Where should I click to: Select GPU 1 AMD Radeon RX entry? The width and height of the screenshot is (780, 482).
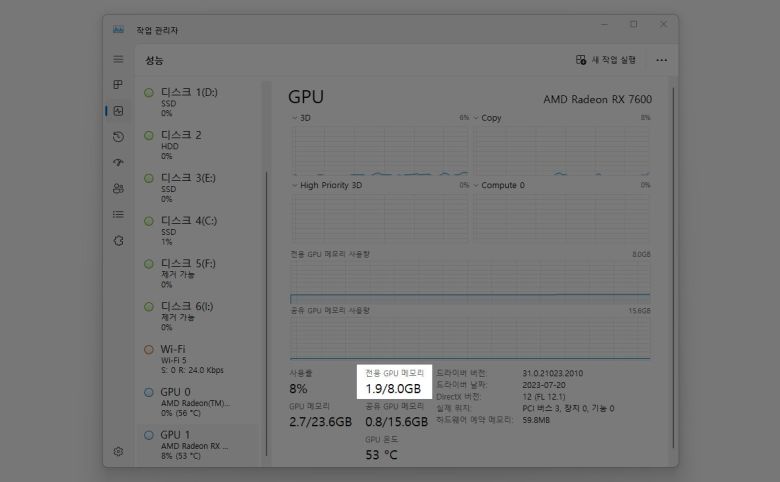(x=199, y=445)
